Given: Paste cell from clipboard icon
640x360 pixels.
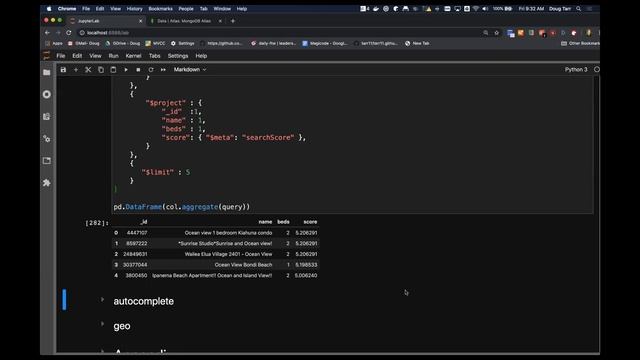Looking at the screenshot, I should pyautogui.click(x=113, y=70).
